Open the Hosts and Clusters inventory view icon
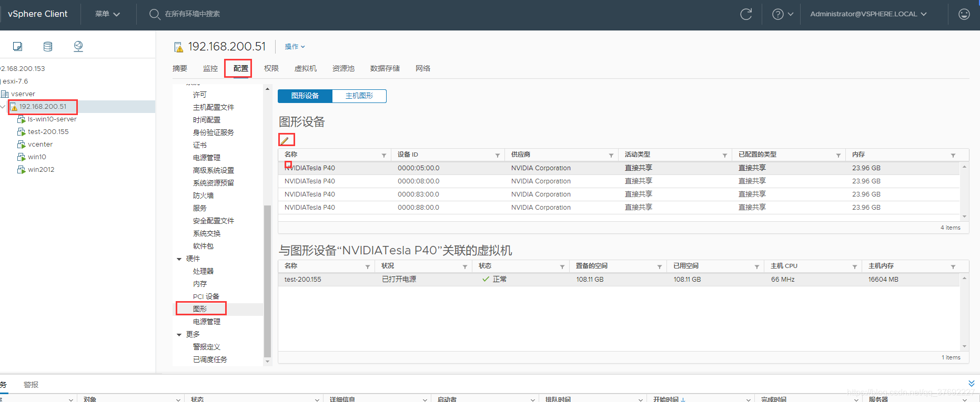The height and width of the screenshot is (402, 980). pyautogui.click(x=17, y=46)
